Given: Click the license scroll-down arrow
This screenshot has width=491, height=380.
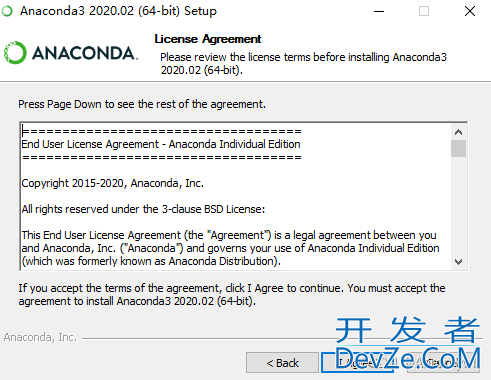Looking at the screenshot, I should point(458,262).
